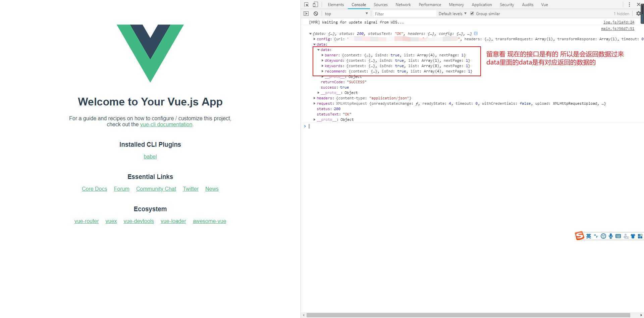This screenshot has width=644, height=318.
Task: Open the IME soft keyboard icon
Action: (x=618, y=236)
